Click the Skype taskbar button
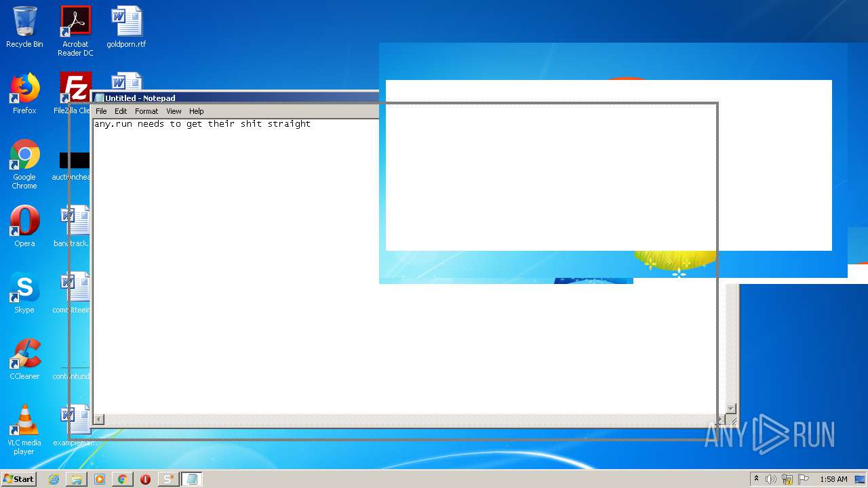 tap(168, 479)
